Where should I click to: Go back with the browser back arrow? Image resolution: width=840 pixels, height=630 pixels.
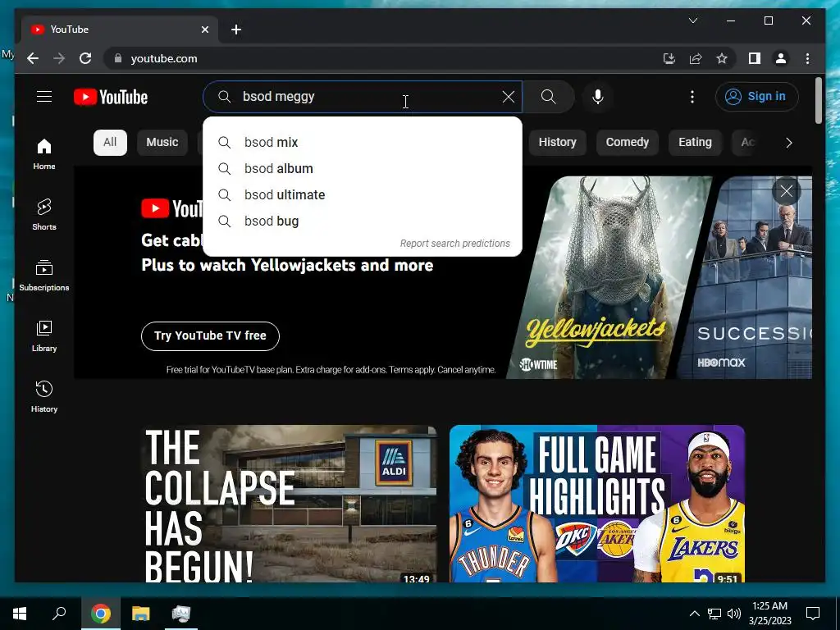33,58
